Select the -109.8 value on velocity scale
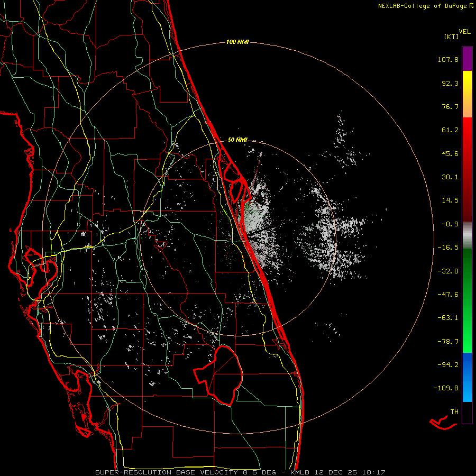Screen dimensions: 476x476 click(x=446, y=388)
